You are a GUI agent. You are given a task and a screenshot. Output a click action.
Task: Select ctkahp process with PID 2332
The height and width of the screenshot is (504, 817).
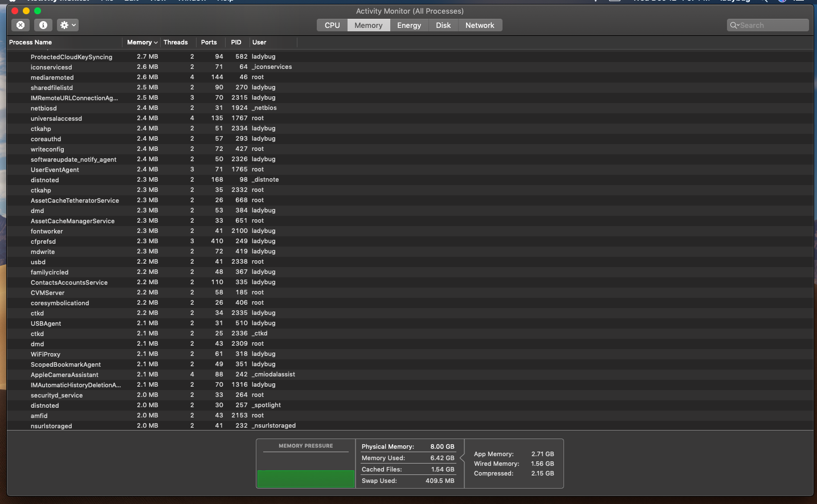pos(410,190)
